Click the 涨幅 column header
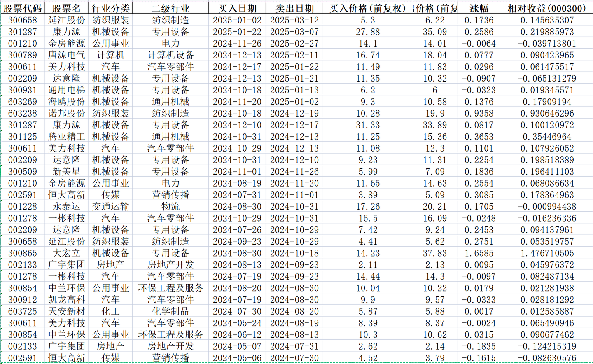593x364 pixels. (479, 8)
